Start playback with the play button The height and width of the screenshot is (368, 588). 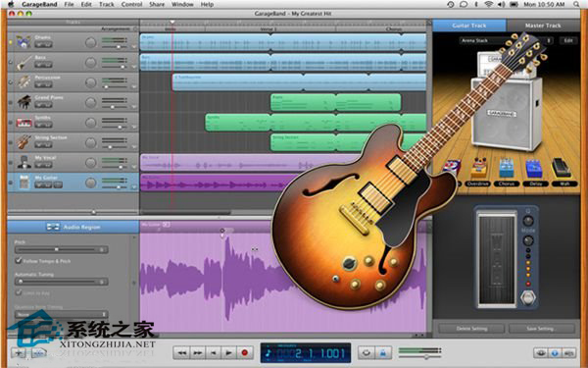click(x=228, y=353)
